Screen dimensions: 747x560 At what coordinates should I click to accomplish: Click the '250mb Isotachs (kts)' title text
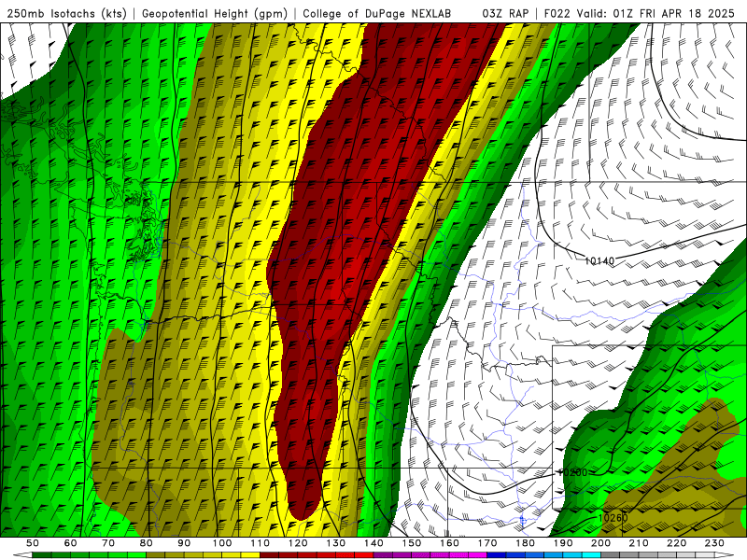[67, 13]
